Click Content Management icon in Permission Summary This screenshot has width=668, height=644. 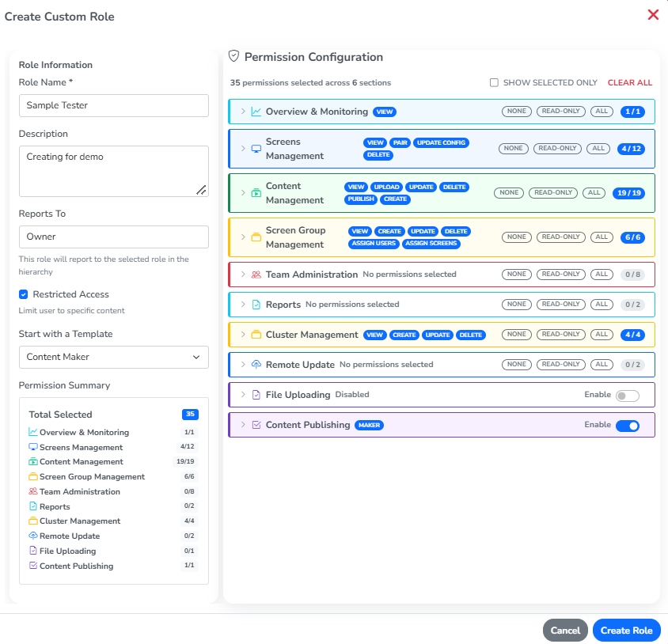coord(32,462)
